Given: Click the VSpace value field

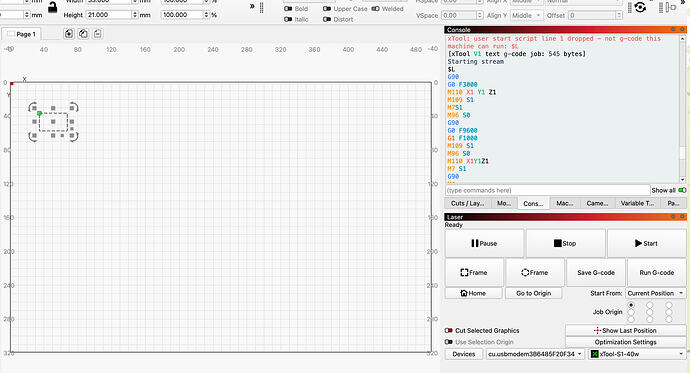Looking at the screenshot, I should point(459,15).
